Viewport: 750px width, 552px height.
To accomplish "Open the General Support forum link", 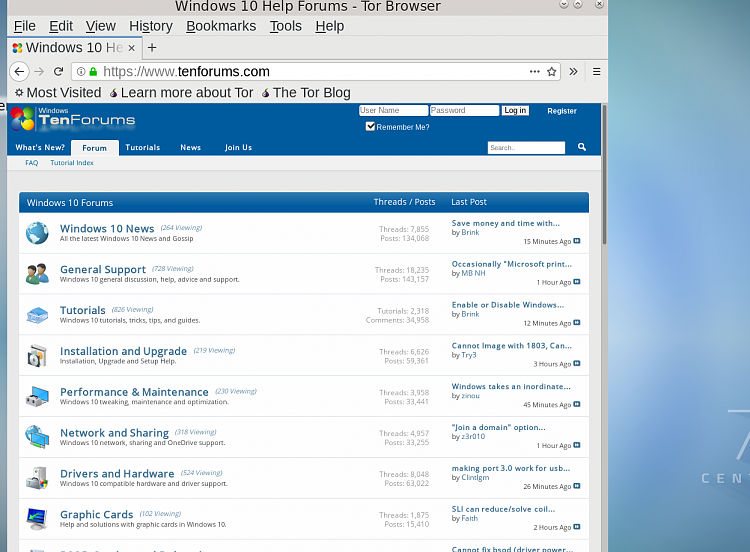I will tap(103, 269).
